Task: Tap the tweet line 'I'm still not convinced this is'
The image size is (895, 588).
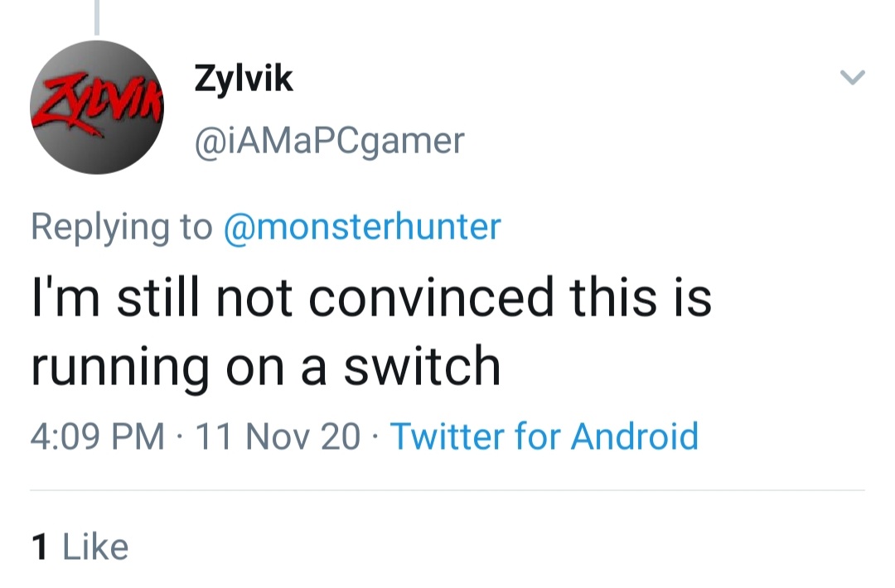Action: pos(370,296)
